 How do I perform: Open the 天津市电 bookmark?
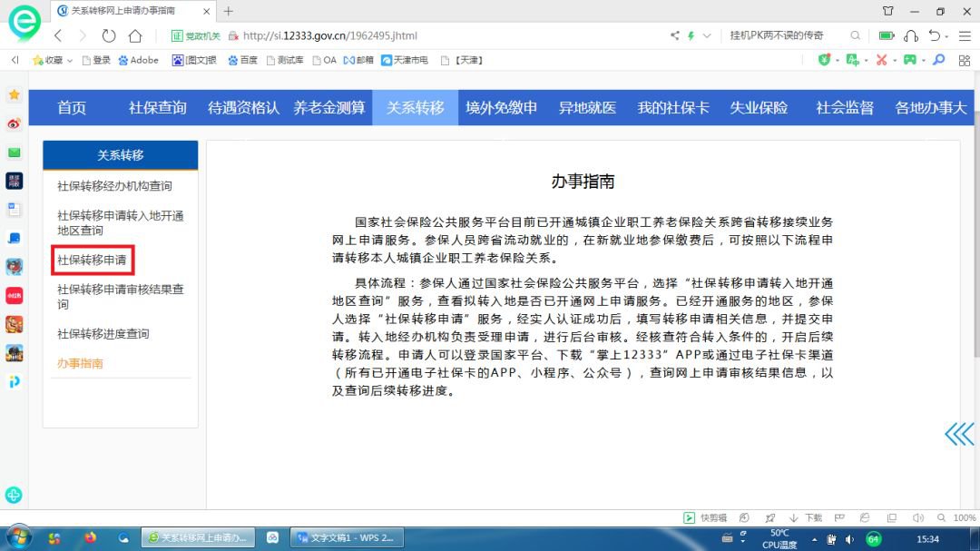coord(405,60)
